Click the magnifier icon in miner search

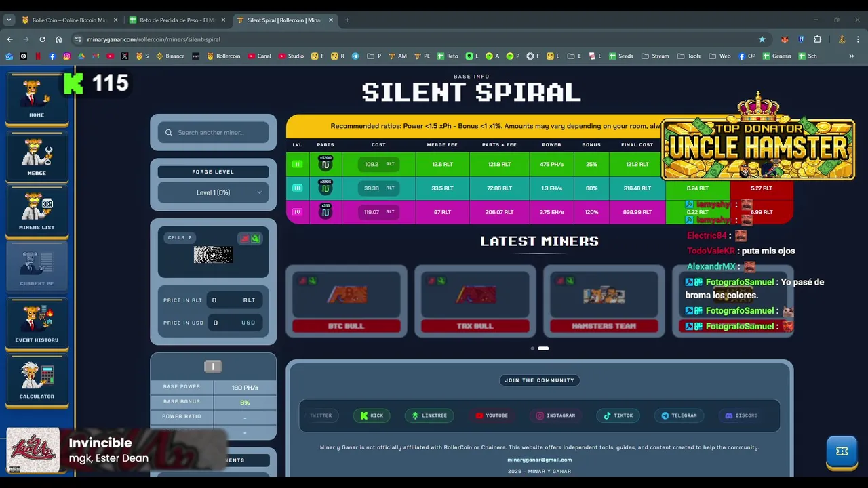[x=169, y=133]
